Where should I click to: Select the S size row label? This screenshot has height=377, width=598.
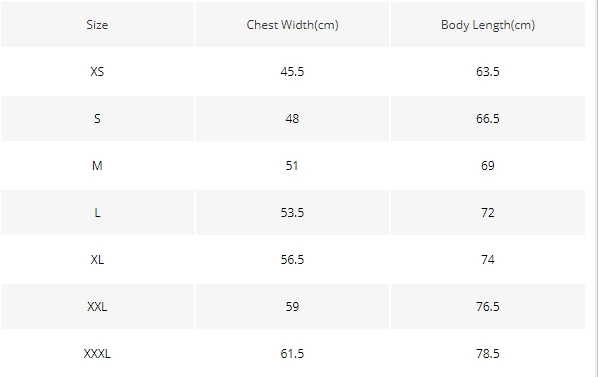pos(97,119)
